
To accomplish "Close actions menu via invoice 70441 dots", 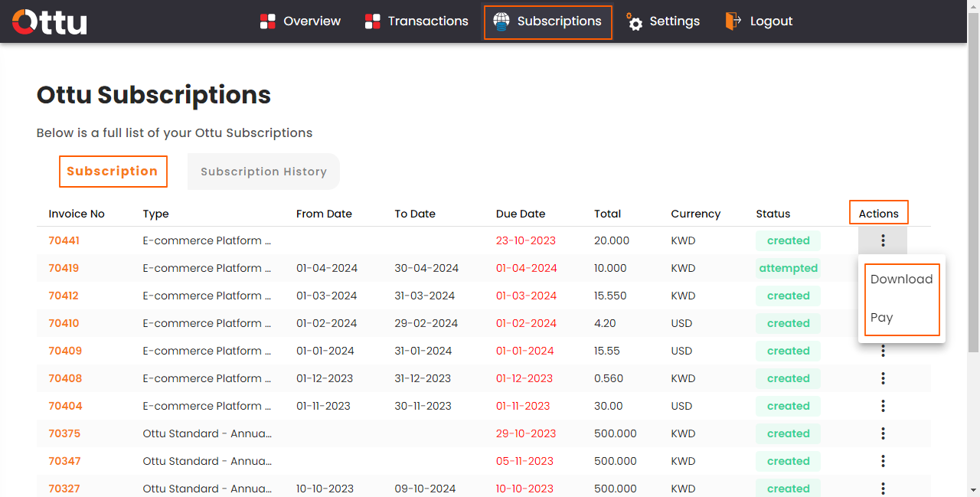I will (883, 240).
